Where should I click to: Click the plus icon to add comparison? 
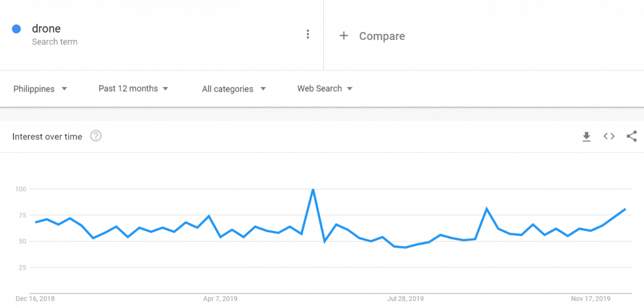pos(343,36)
